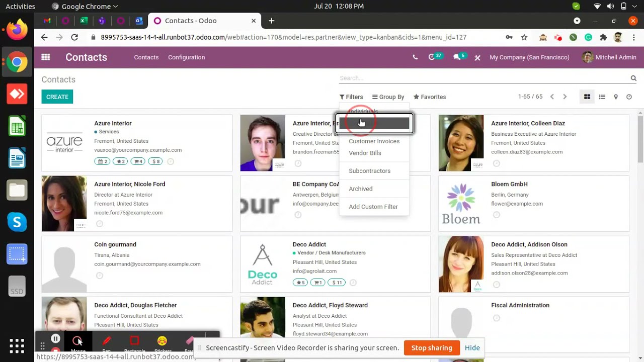Open Chrome tab search dropdown arrow
This screenshot has width=644, height=362.
[577, 21]
